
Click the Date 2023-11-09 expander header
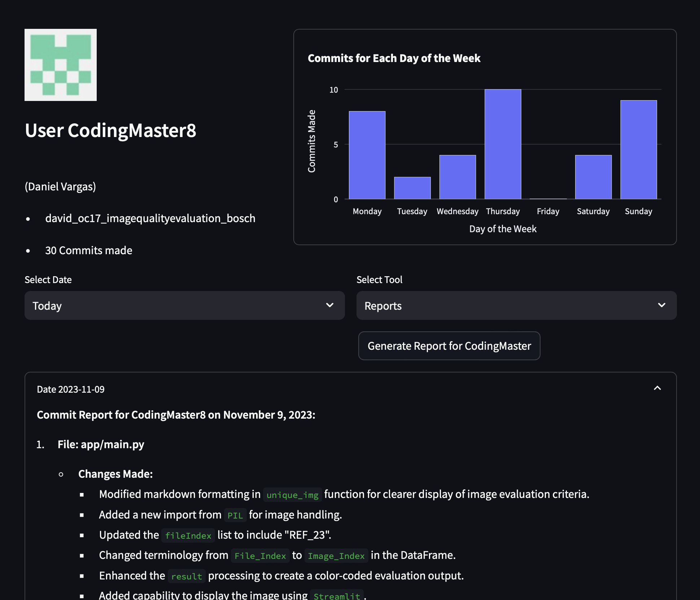[71, 389]
